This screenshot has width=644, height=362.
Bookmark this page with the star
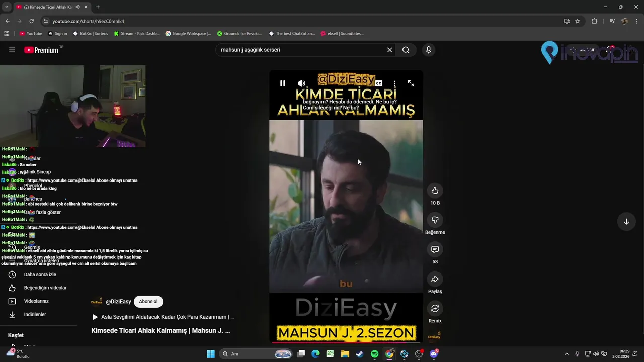tap(578, 21)
